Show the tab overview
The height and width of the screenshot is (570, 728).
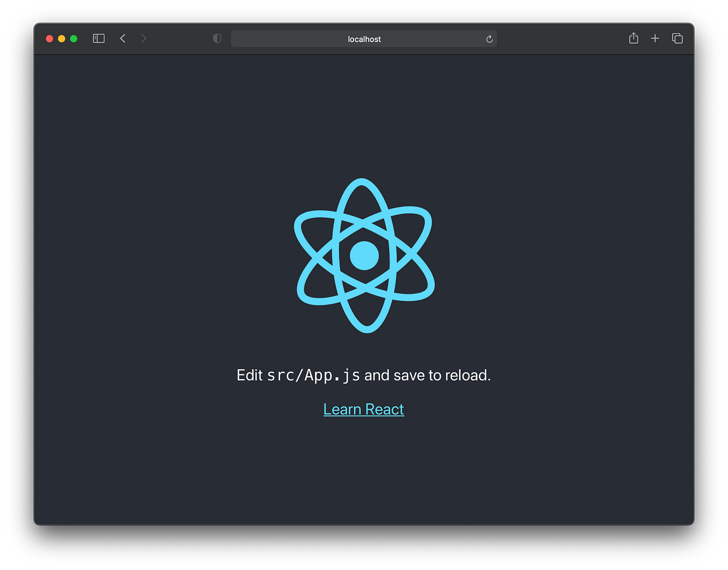(x=677, y=38)
